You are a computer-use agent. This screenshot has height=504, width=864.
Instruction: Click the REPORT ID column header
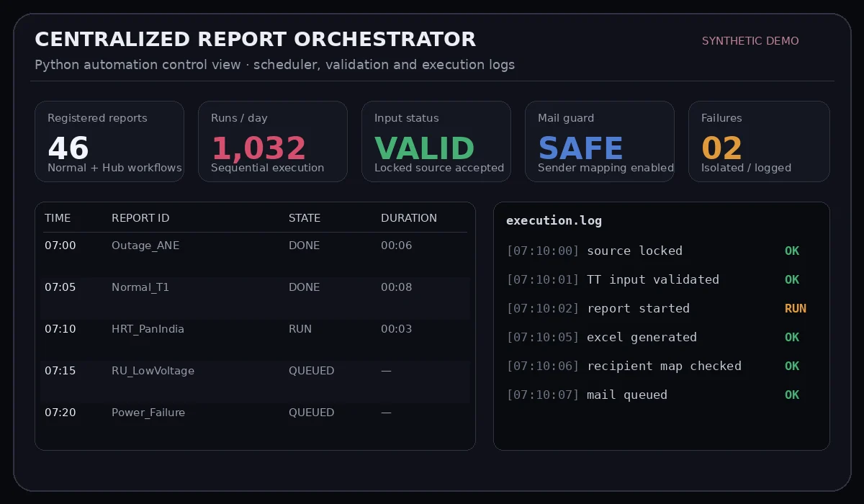point(140,218)
